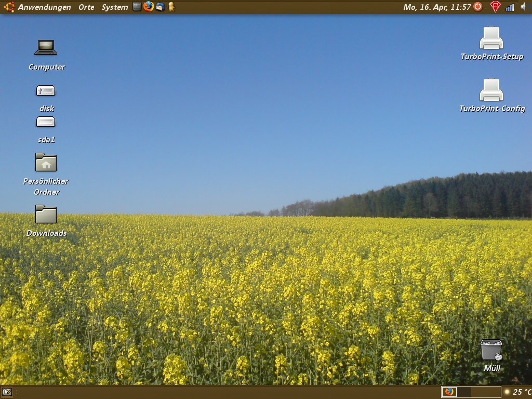Select the TurboPrint-Setup printer icon
The image size is (532, 399).
point(491,37)
